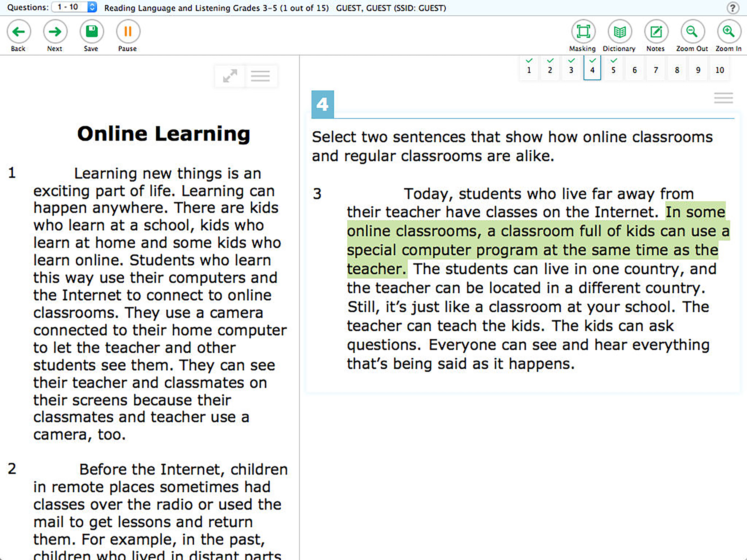Open the Questions 1 - 10 dropdown
Screen dimensions: 747x560
point(74,7)
